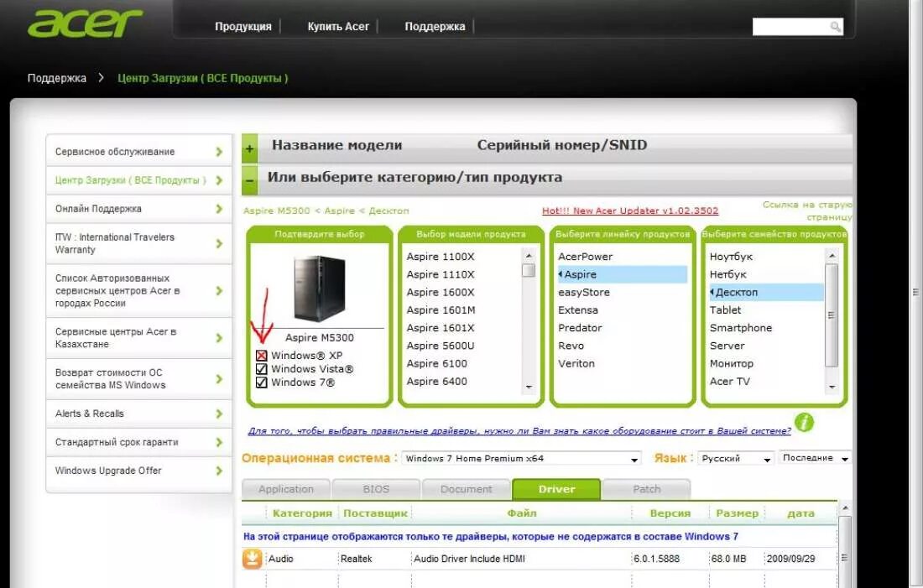Click arrow next to Стандартный срок гаранти
The image size is (923, 588).
click(219, 443)
